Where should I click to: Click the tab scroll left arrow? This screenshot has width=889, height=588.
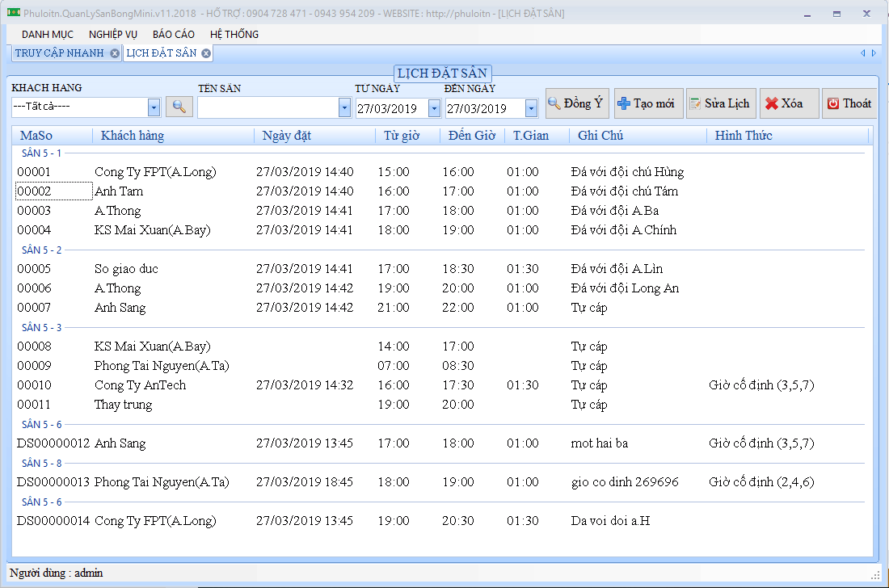(x=863, y=52)
